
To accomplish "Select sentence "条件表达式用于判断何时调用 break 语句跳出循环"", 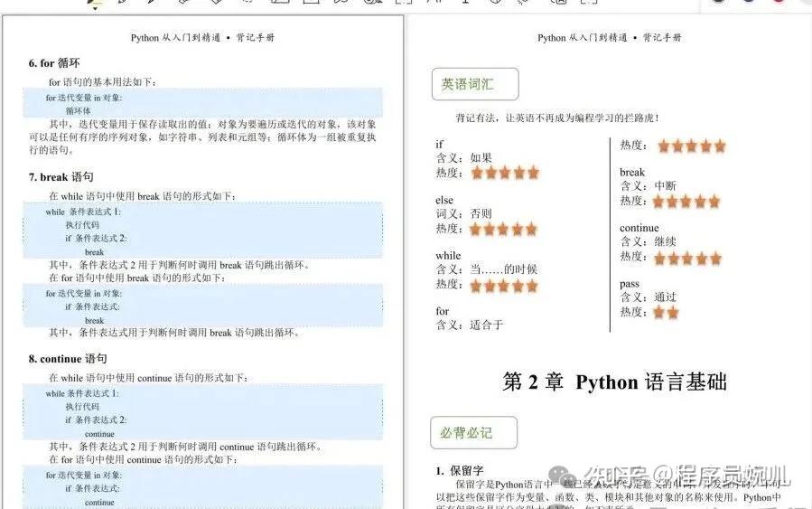I will coord(187,333).
